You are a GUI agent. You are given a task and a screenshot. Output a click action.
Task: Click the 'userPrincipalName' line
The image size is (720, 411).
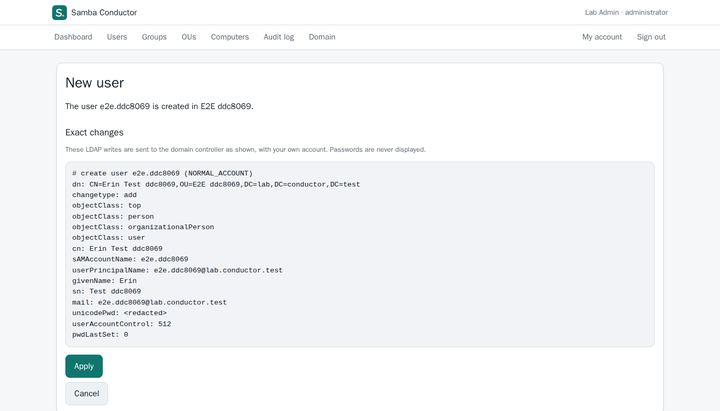177,270
